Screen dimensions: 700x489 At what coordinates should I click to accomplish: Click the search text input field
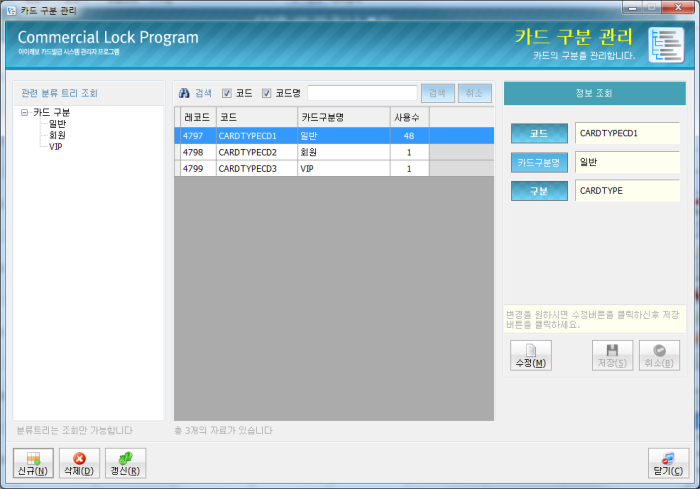point(361,93)
